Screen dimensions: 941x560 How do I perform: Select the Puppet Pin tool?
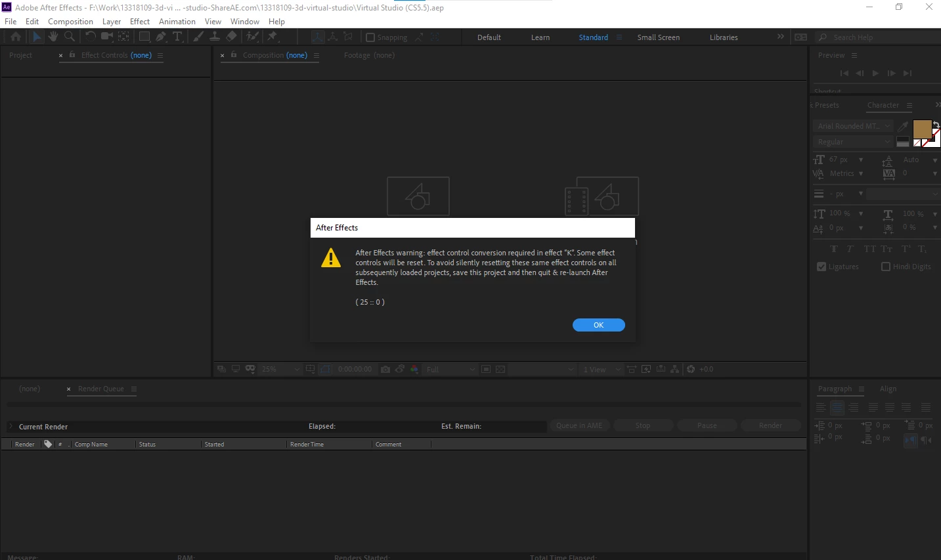coord(273,37)
